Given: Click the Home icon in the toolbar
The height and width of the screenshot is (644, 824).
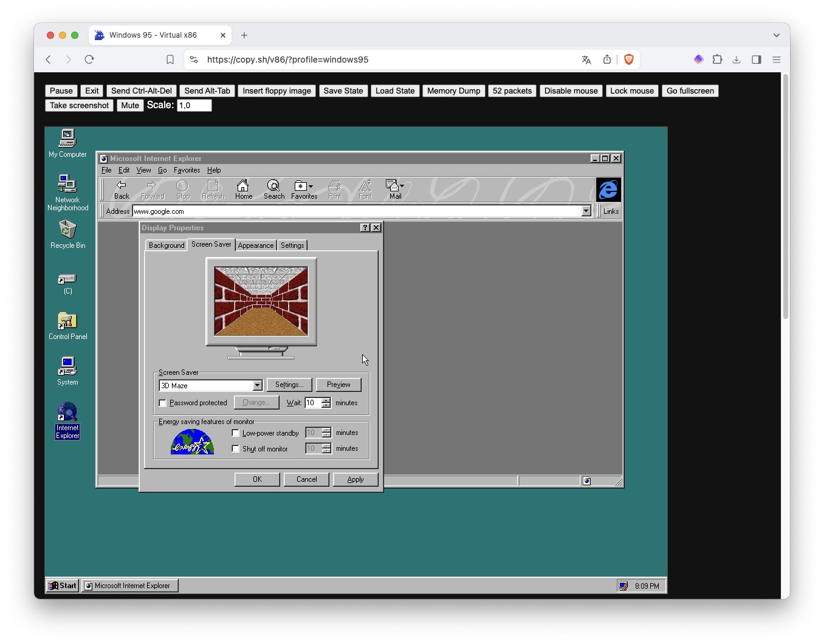Looking at the screenshot, I should [243, 190].
